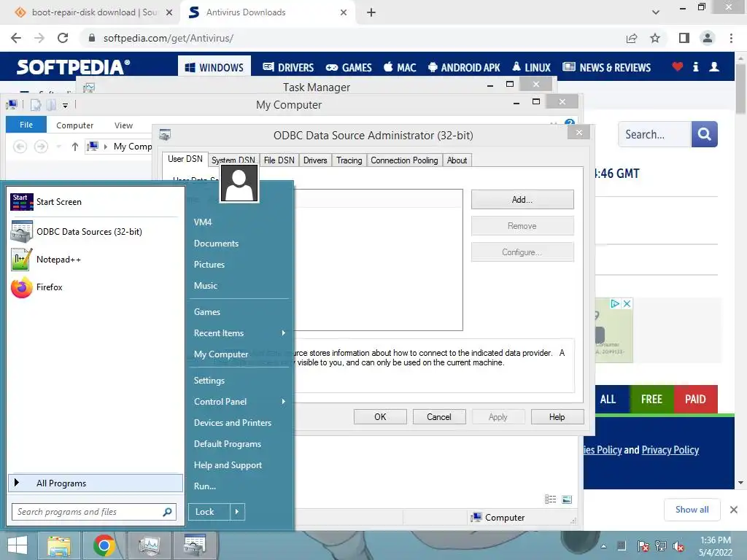Click the Lock button

(x=209, y=512)
